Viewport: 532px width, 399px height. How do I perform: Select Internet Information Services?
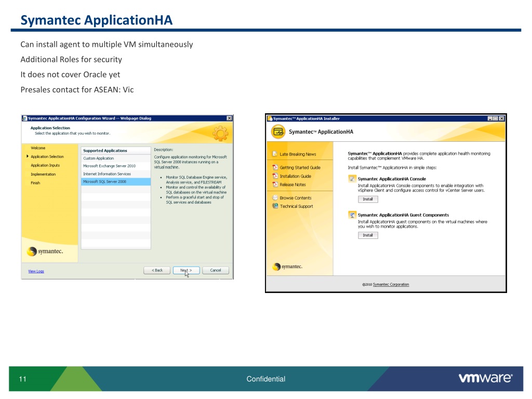pos(116,174)
